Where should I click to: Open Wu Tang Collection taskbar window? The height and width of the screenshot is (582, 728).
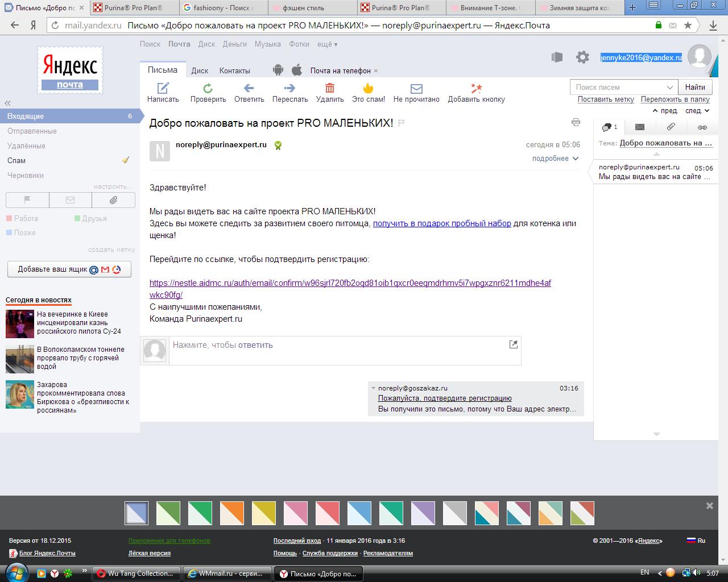click(x=136, y=573)
